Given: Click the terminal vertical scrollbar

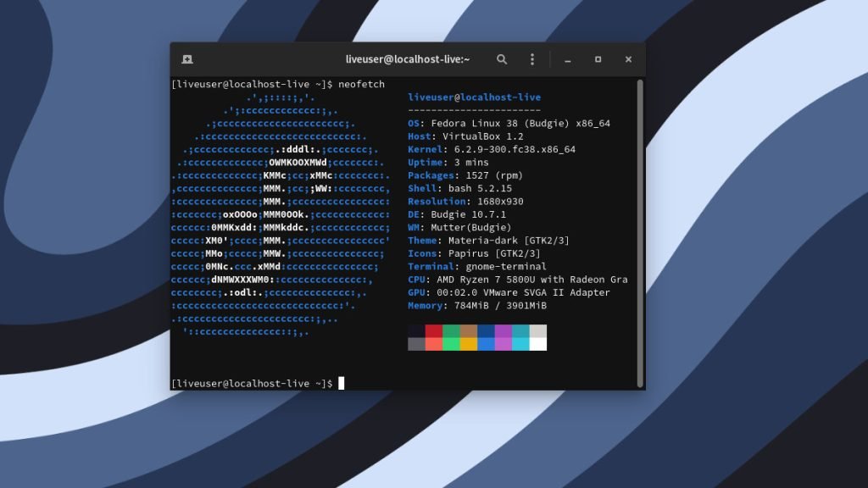Looking at the screenshot, I should (x=640, y=233).
